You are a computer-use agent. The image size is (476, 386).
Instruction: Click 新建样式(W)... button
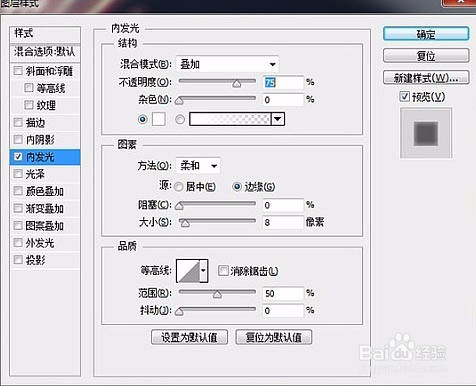[426, 78]
